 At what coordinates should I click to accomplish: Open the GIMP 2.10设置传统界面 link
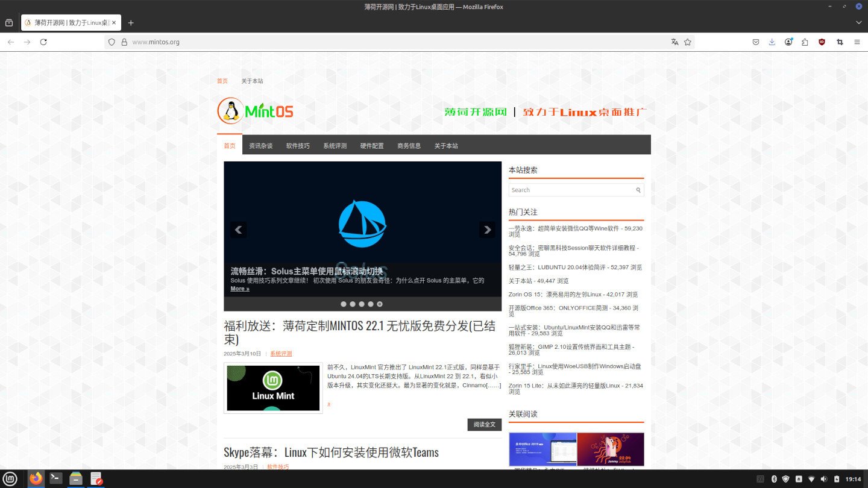[x=571, y=349]
